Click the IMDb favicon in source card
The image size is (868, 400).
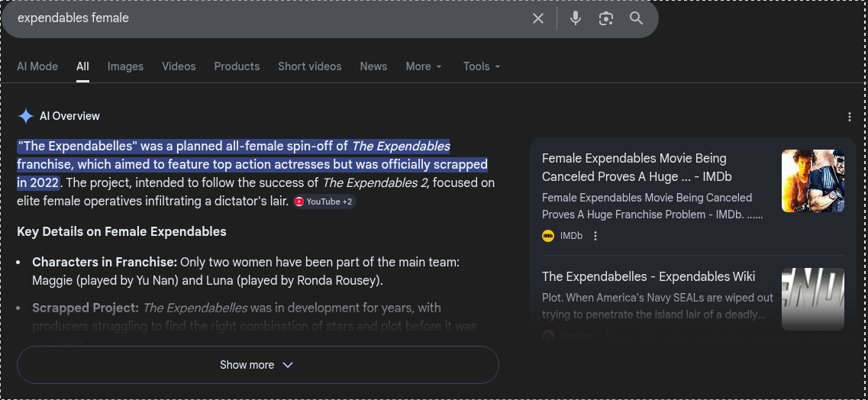tap(548, 236)
